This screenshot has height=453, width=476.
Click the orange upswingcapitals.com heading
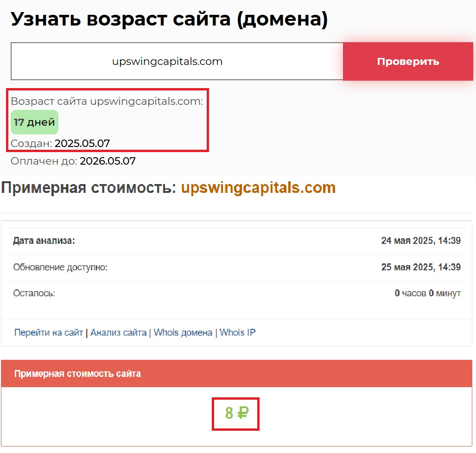tap(258, 188)
